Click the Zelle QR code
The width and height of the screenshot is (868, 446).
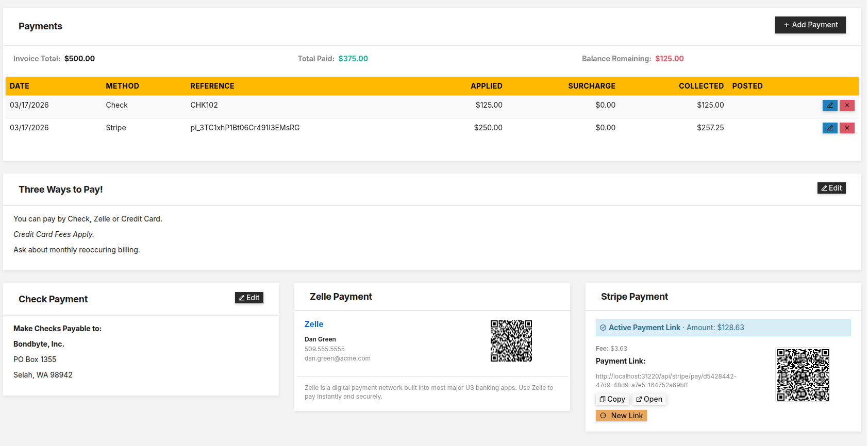click(511, 341)
